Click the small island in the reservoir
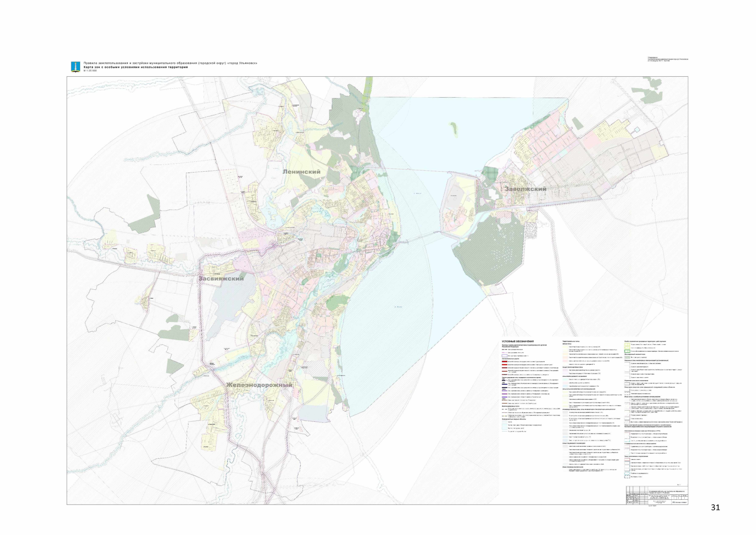Image resolution: width=756 pixels, height=535 pixels. (454, 129)
